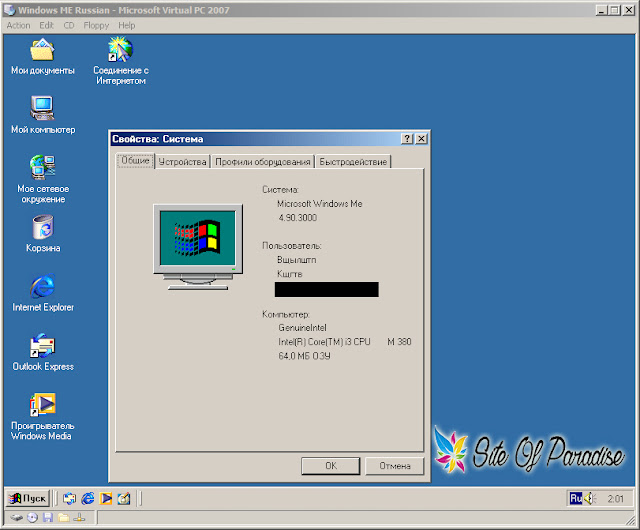This screenshot has width=640, height=530.
Task: Open the Help menu
Action: (127, 25)
